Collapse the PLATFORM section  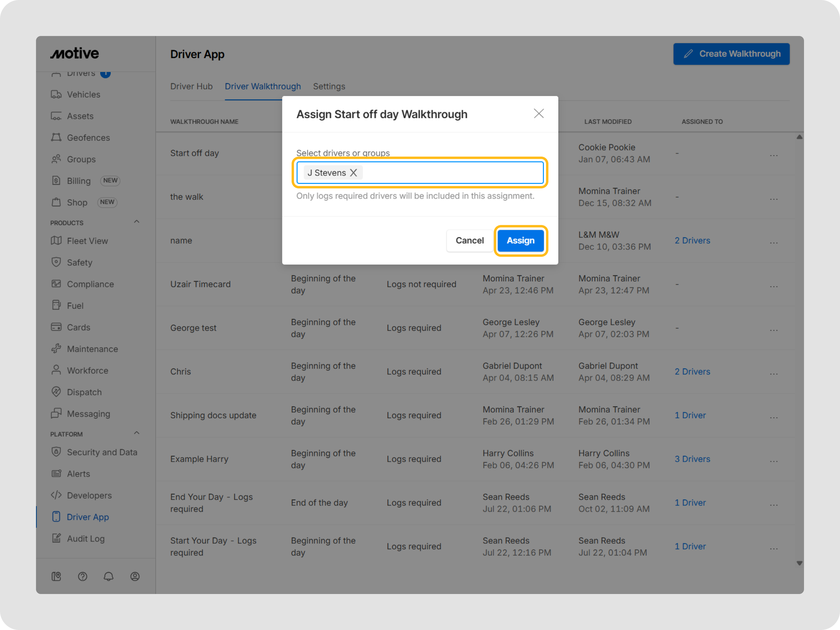137,433
